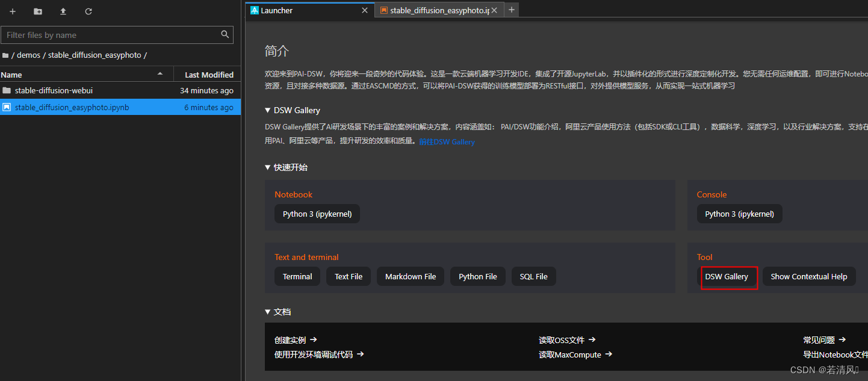The image size is (868, 381).
Task: Click '6 minutes ago' modified time
Action: 209,107
